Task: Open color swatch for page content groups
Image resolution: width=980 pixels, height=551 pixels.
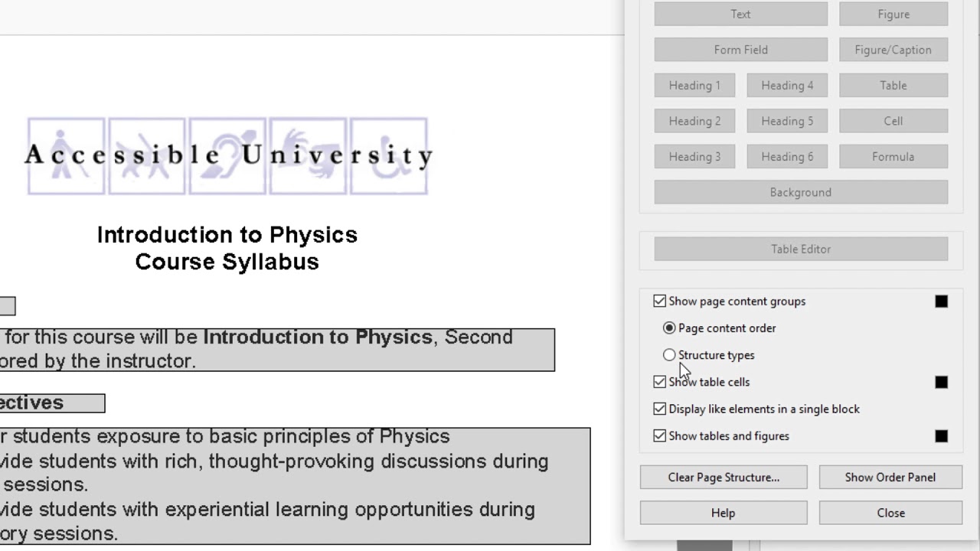Action: click(942, 302)
